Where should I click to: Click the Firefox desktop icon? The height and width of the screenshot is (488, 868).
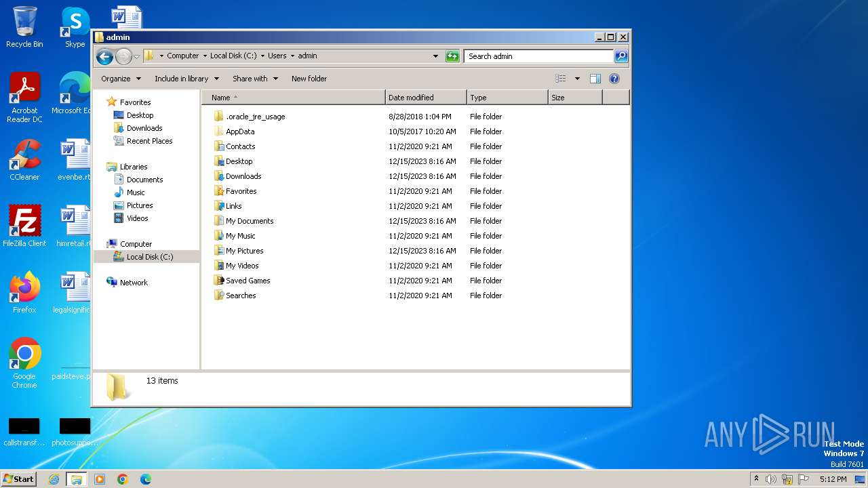pos(24,292)
